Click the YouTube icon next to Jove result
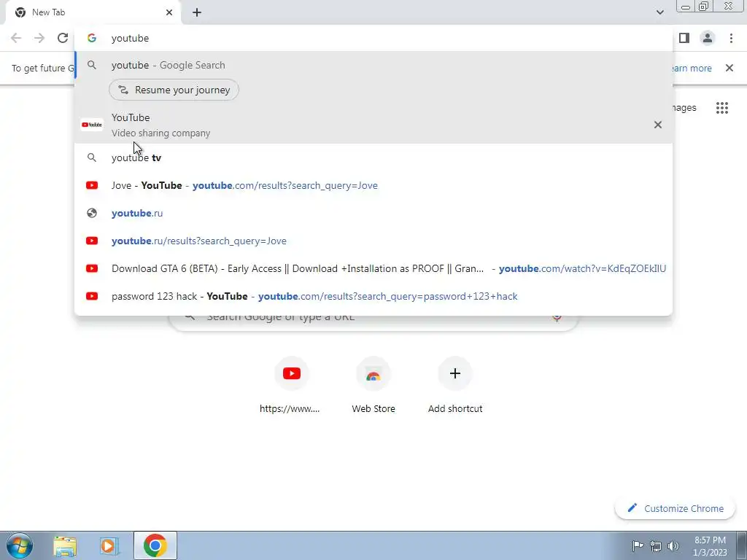Screen dimensions: 747x560 [x=92, y=185]
